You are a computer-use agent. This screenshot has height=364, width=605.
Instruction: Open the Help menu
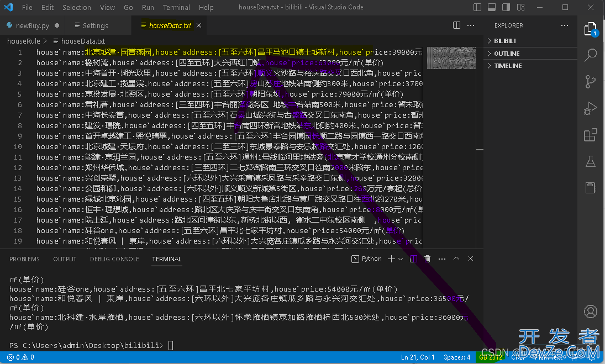[x=206, y=7]
